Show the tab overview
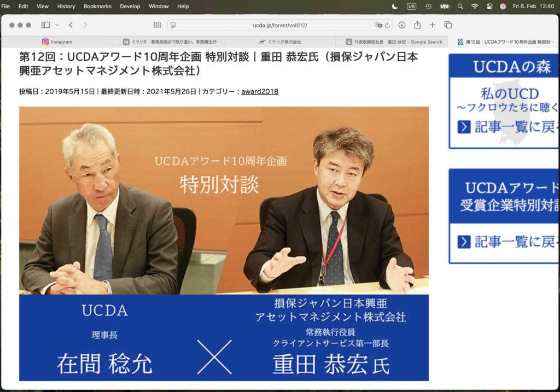 pyautogui.click(x=448, y=25)
